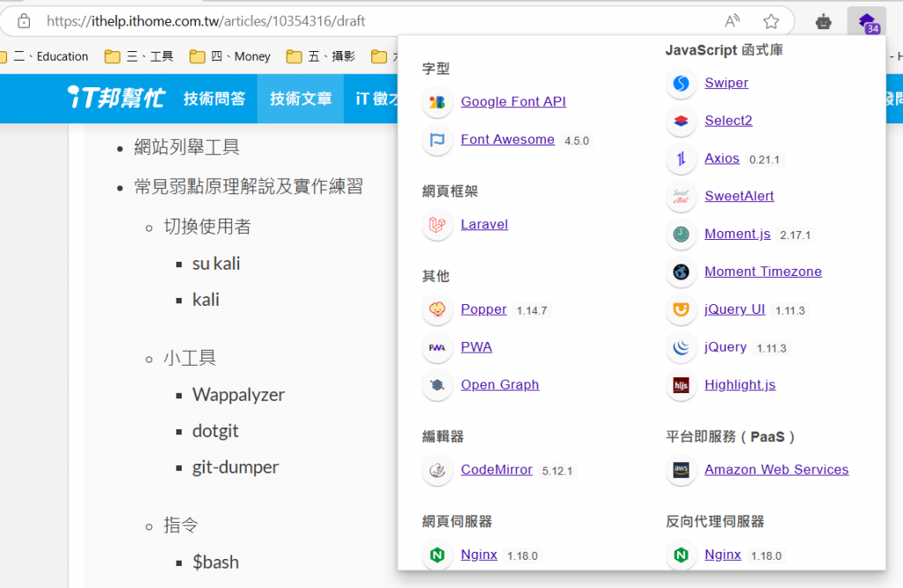The height and width of the screenshot is (588, 903).
Task: Open the Moment Timezone link
Action: tap(763, 272)
